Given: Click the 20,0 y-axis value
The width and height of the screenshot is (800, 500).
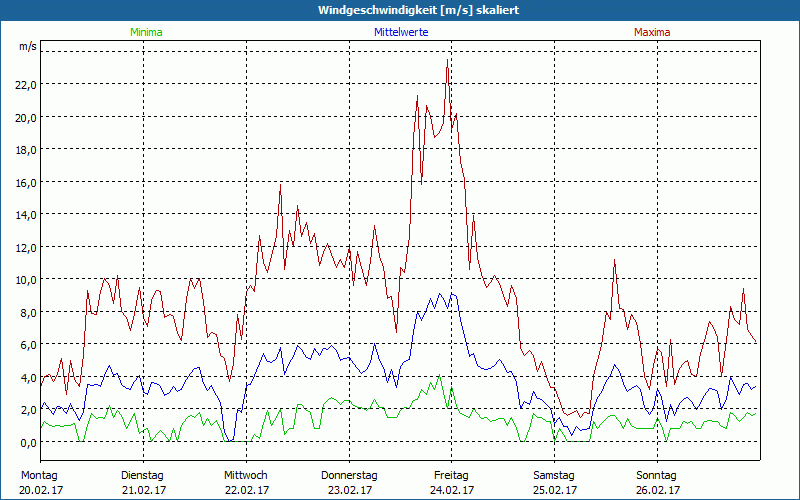Looking at the screenshot, I should pos(26,117).
